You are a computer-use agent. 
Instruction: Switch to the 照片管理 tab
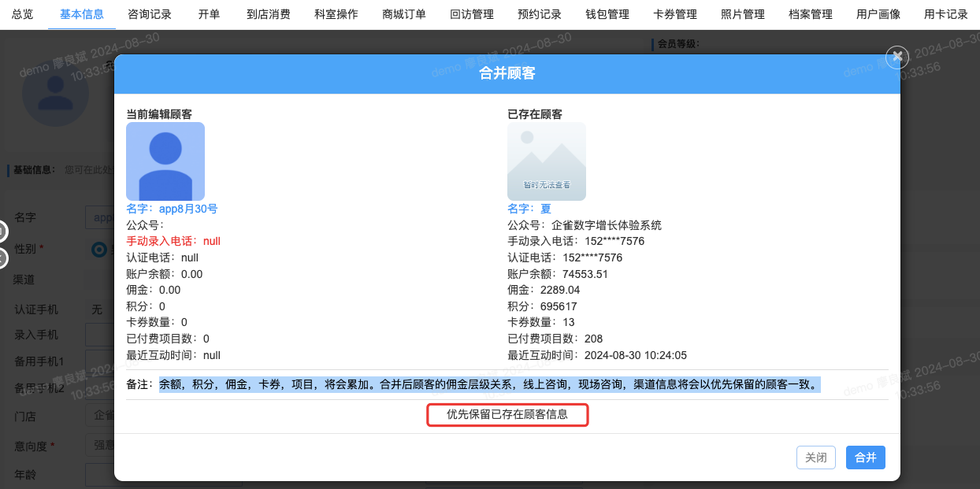[743, 14]
